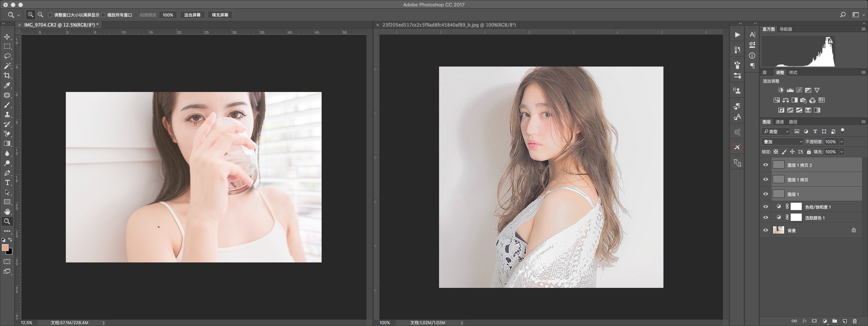Switch to the 库 tab
Viewport: 868px width, 326px height.
pyautogui.click(x=765, y=73)
